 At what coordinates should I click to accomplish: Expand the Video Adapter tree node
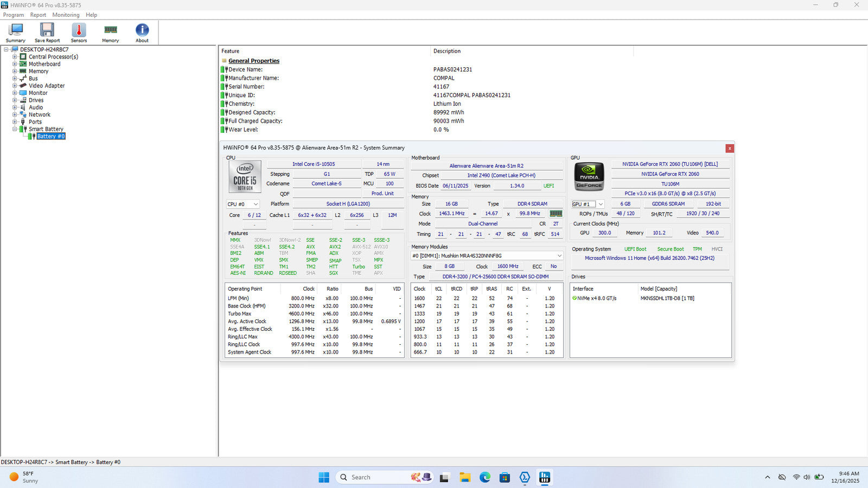click(15, 86)
